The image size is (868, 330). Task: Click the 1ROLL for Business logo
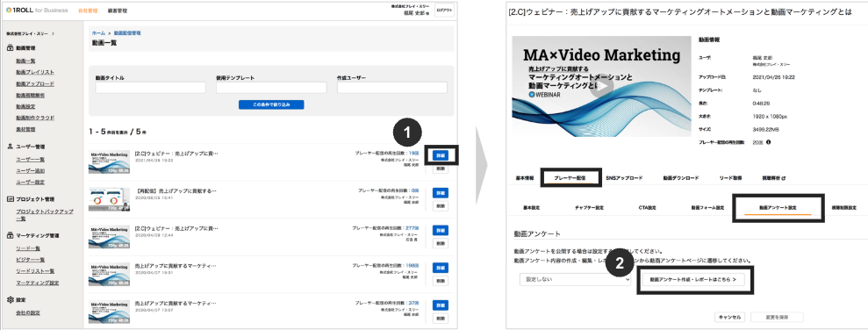pyautogui.click(x=37, y=10)
